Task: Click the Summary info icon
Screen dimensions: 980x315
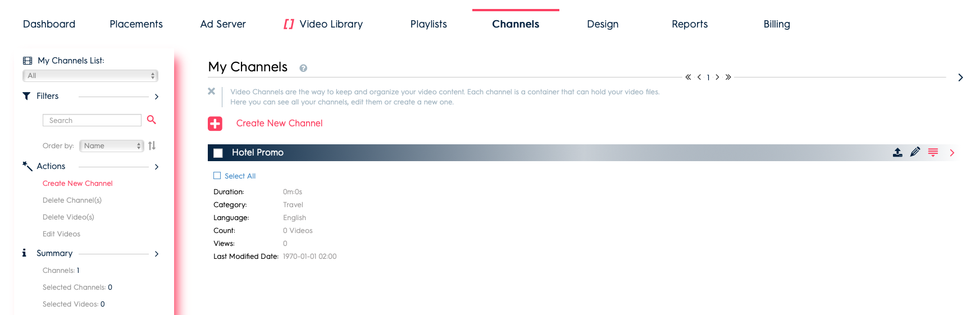Action: click(x=24, y=253)
